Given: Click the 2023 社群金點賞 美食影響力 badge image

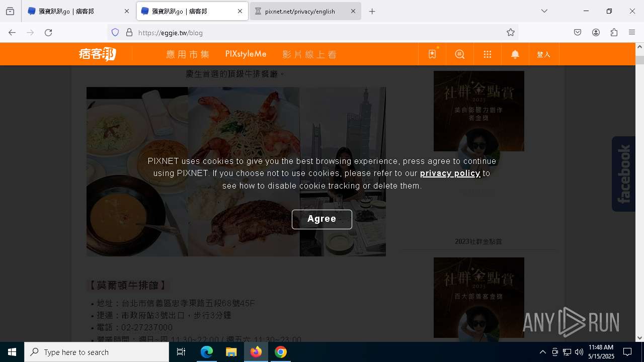Looking at the screenshot, I should coord(479,111).
